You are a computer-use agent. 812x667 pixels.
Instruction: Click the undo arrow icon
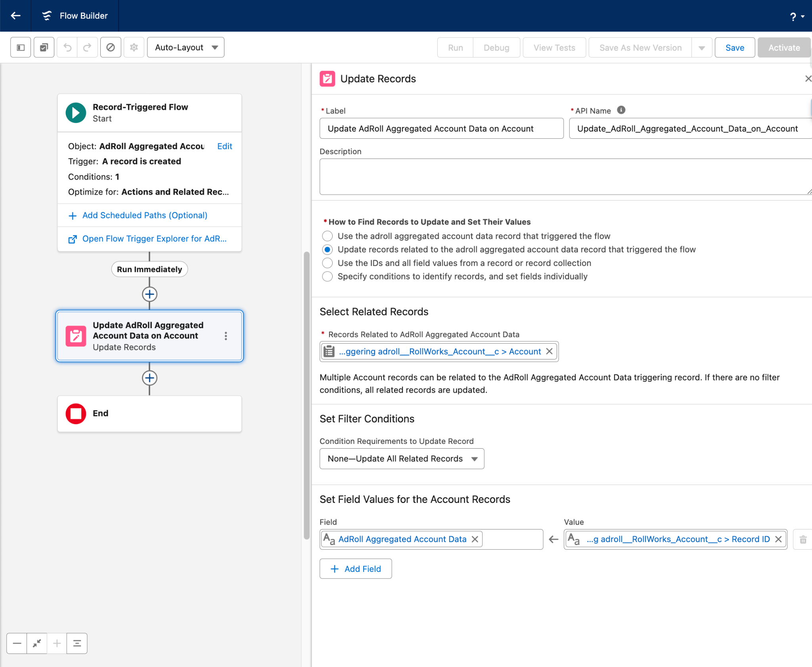pos(67,48)
